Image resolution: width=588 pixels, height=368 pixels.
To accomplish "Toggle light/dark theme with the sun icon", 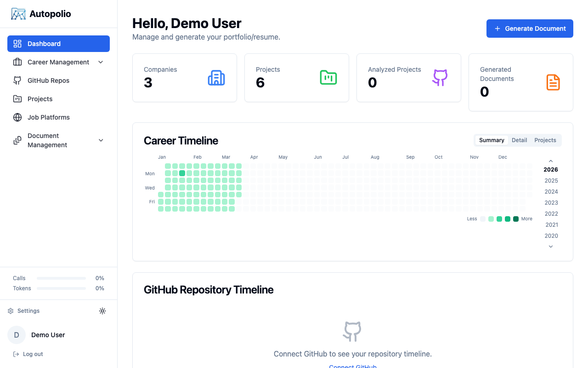I will (102, 311).
